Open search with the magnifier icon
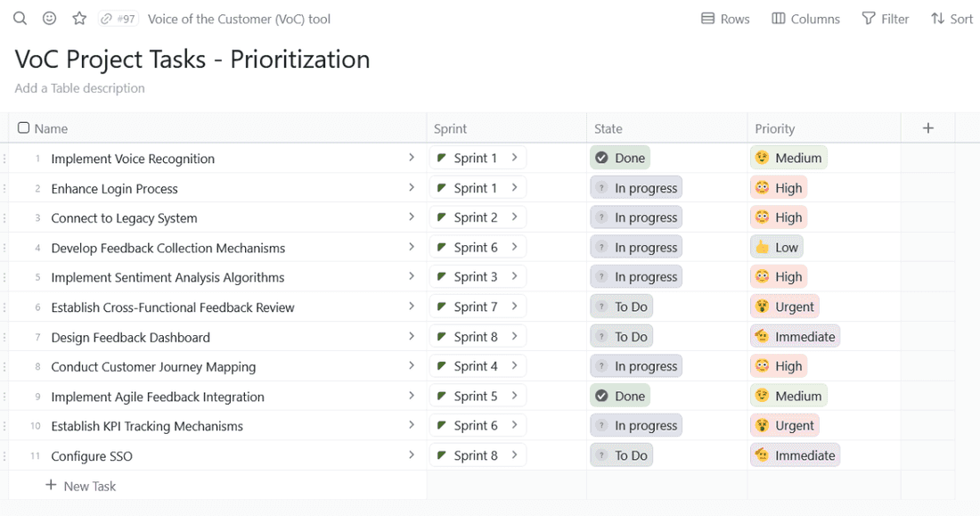The width and height of the screenshot is (980, 516). (x=20, y=18)
